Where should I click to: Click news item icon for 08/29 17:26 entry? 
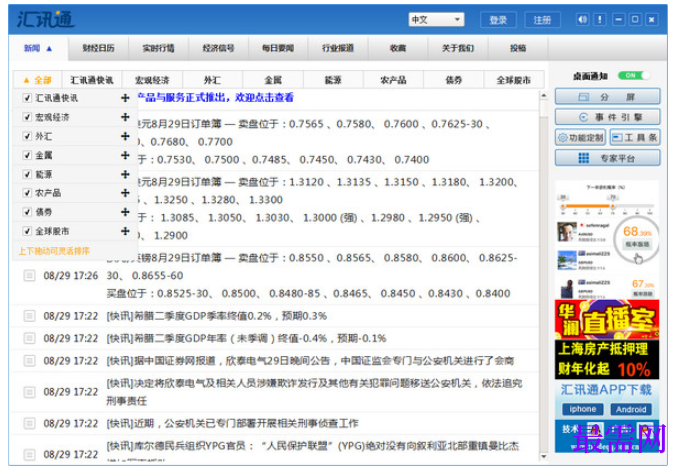point(29,276)
